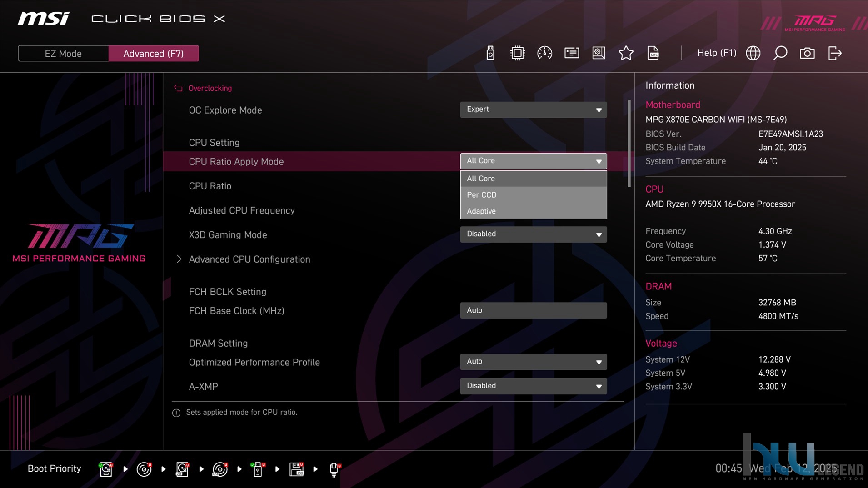Click the FCH Base Clock input field
The height and width of the screenshot is (488, 868).
(533, 310)
